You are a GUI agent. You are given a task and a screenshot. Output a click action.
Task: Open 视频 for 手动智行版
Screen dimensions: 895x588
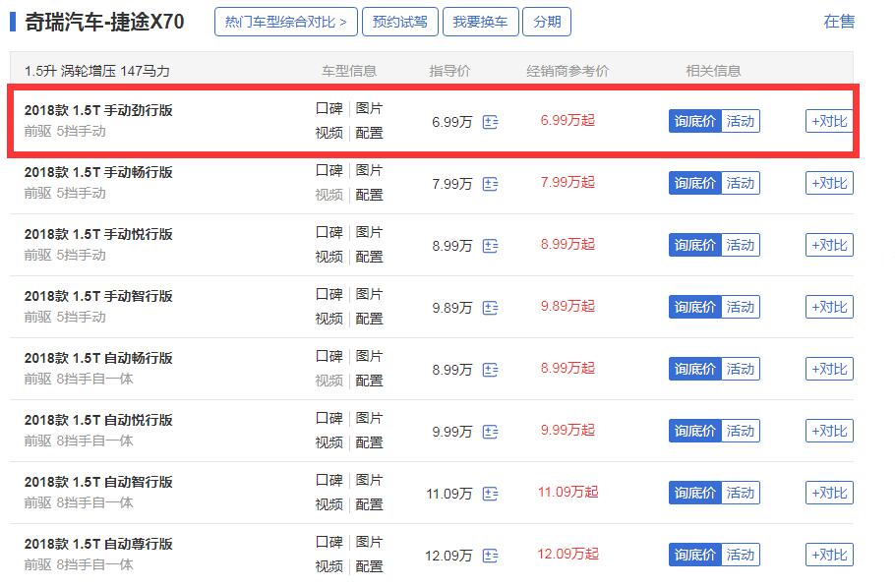329,319
